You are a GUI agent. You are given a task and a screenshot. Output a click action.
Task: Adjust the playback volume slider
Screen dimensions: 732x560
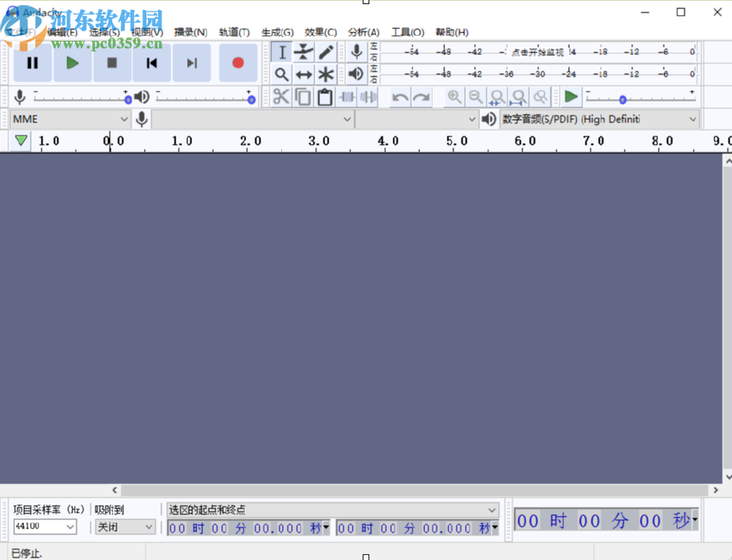[x=204, y=97]
